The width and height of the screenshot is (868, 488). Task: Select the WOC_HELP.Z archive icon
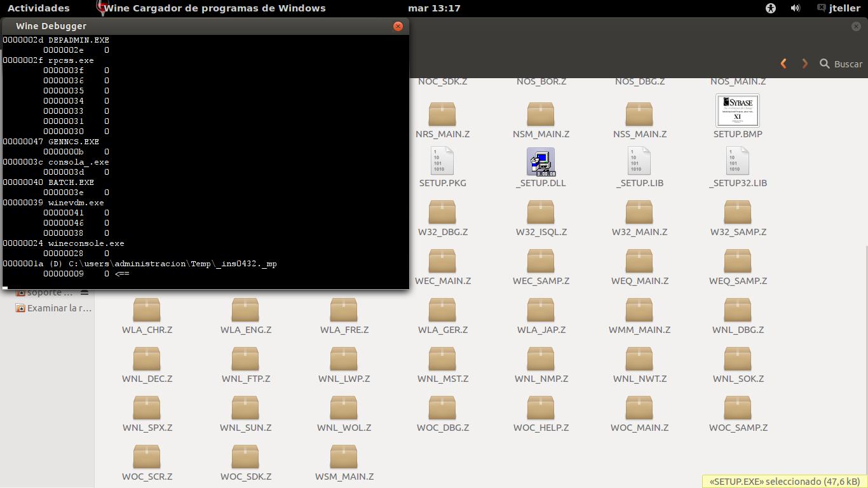tap(541, 408)
